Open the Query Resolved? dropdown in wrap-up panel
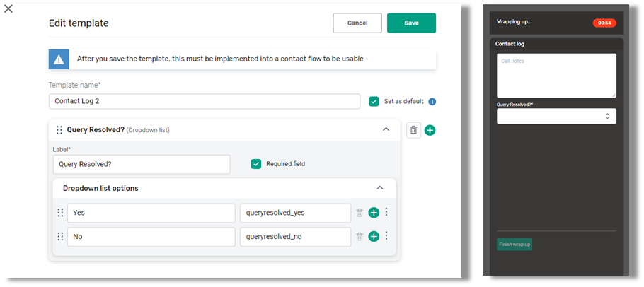Screen dimensions: 644x287 [x=556, y=116]
